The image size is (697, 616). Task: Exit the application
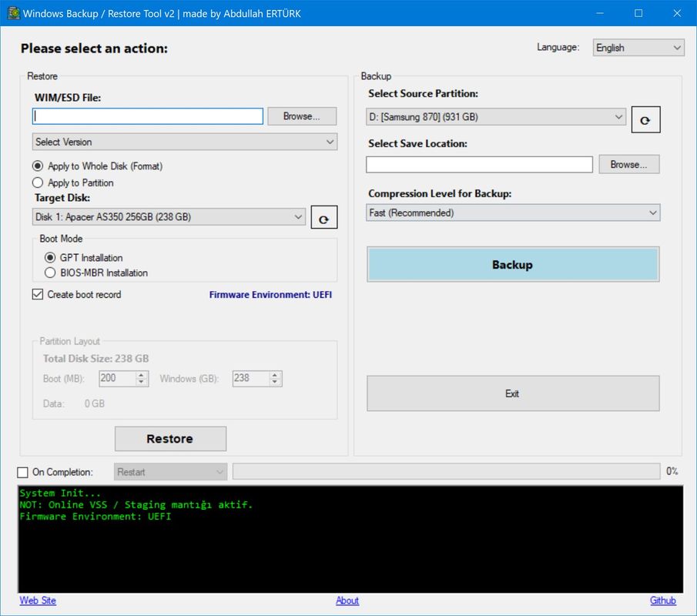(x=513, y=393)
